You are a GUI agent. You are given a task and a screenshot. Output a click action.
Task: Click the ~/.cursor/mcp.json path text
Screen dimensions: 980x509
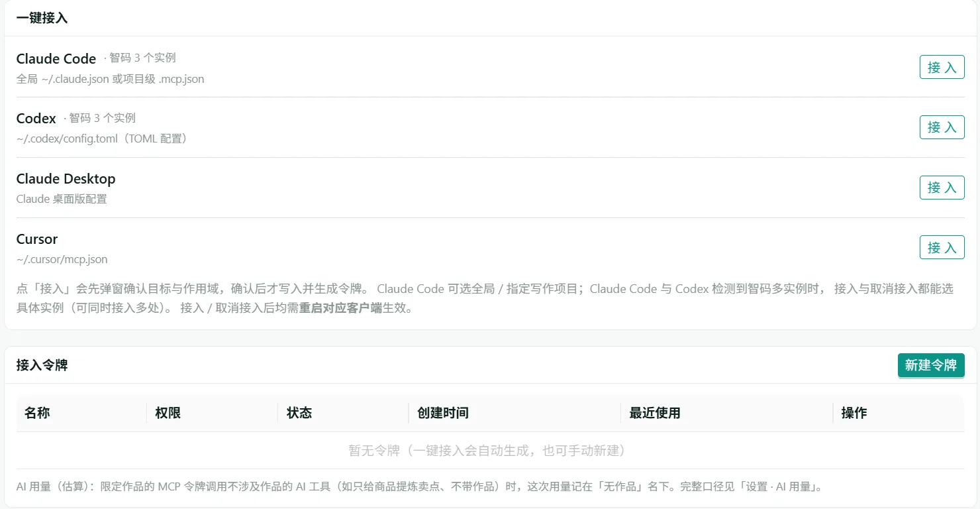[x=62, y=259]
